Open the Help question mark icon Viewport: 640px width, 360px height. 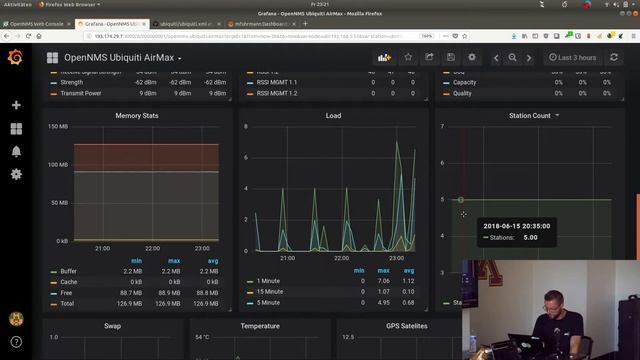[16, 342]
